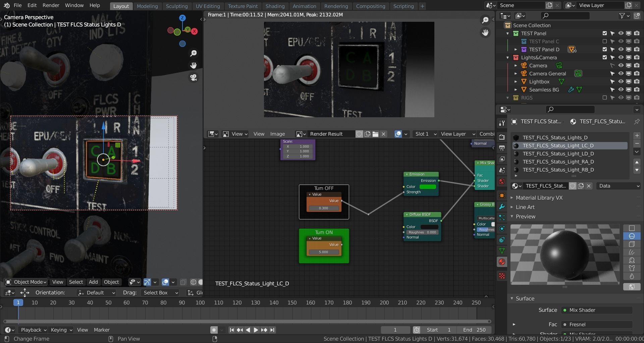This screenshot has height=343, width=644.
Task: Click the Mix Shader surface button
Action: point(597,310)
